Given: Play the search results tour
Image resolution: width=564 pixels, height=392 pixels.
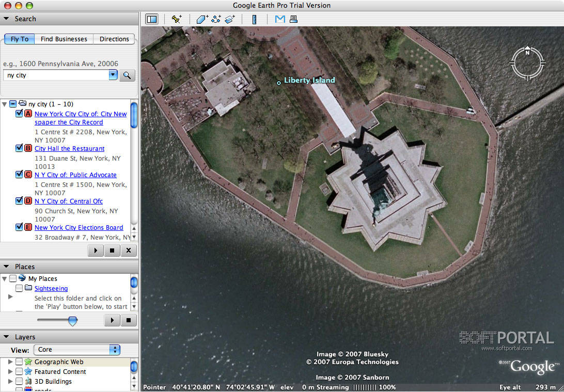Looking at the screenshot, I should tap(96, 250).
